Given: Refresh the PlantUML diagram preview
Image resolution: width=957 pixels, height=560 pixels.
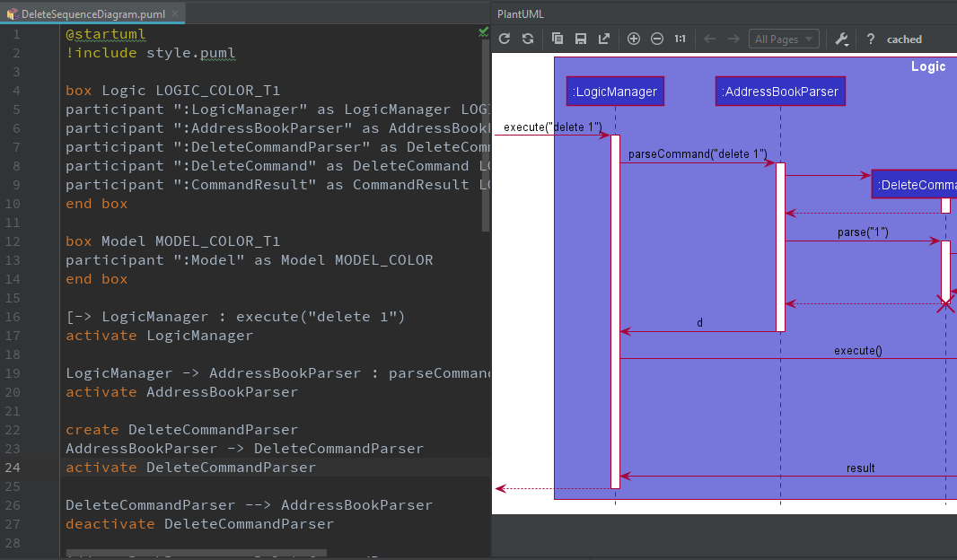Looking at the screenshot, I should 505,39.
